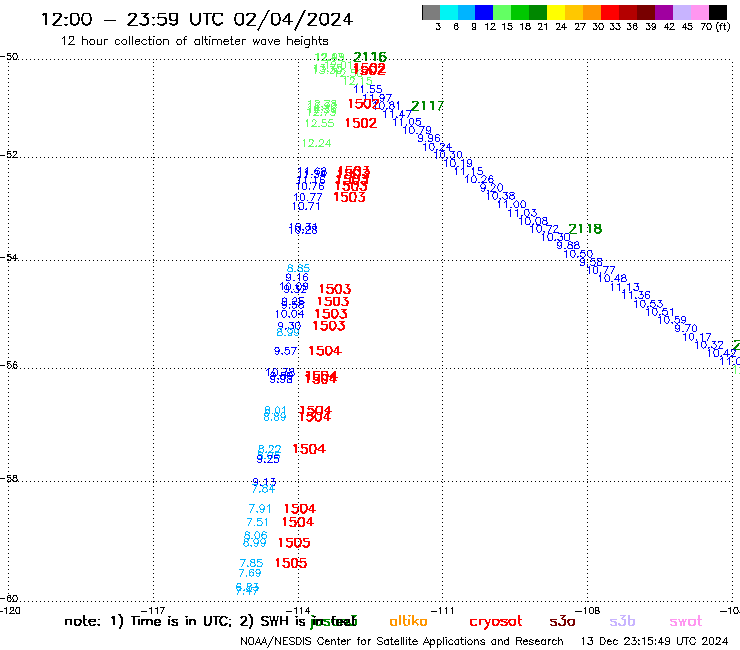Select the s3a satellite label
This screenshot has height=650, width=740.
pyautogui.click(x=562, y=622)
